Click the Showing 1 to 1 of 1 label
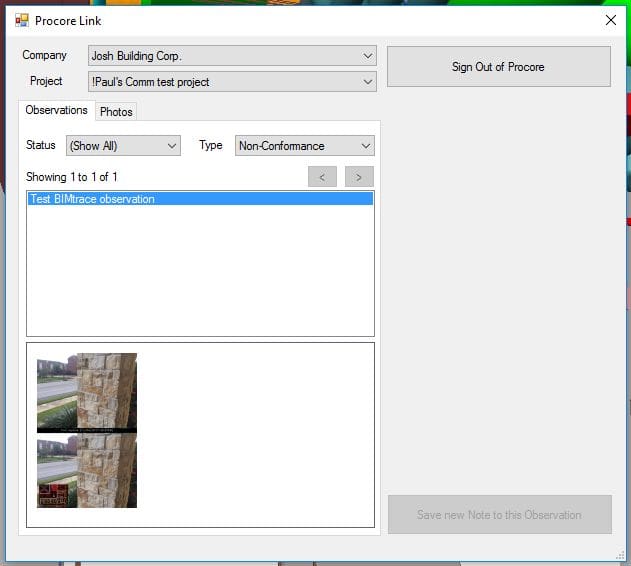This screenshot has width=631, height=566. 72,177
